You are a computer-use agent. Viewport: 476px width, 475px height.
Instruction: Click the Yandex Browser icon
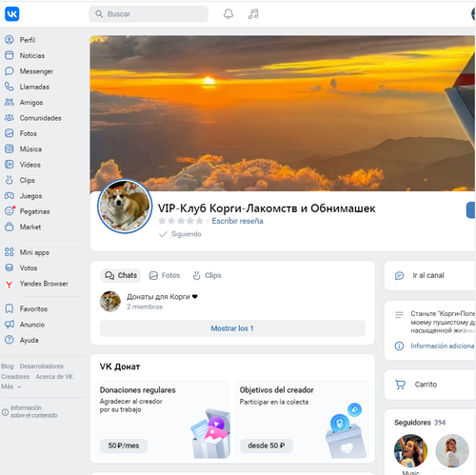(x=10, y=284)
